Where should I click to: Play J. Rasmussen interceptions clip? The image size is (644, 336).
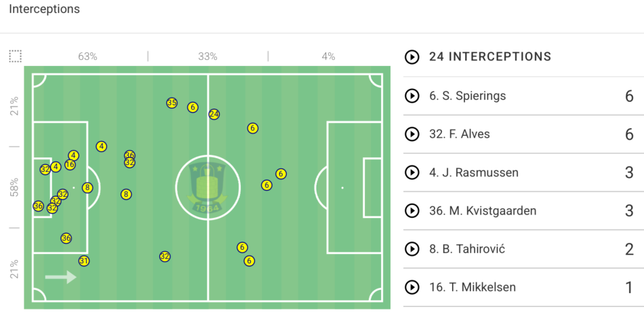[412, 172]
